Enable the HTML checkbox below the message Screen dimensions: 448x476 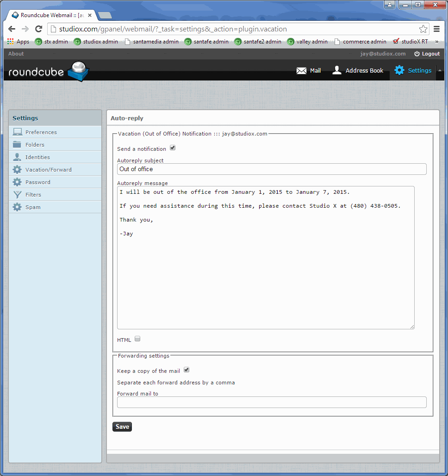[137, 339]
